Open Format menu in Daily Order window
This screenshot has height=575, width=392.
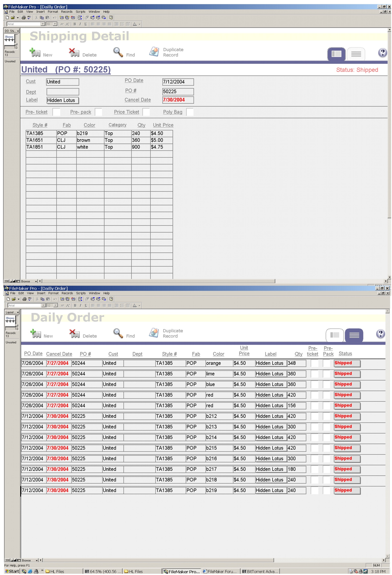53,293
